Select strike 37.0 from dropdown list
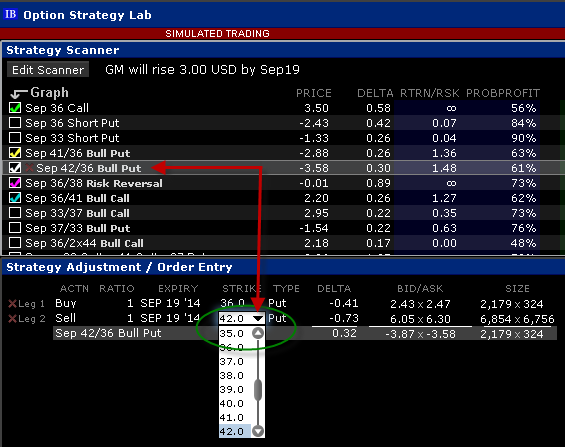Screen dimensions: 565x447 (x=232, y=361)
